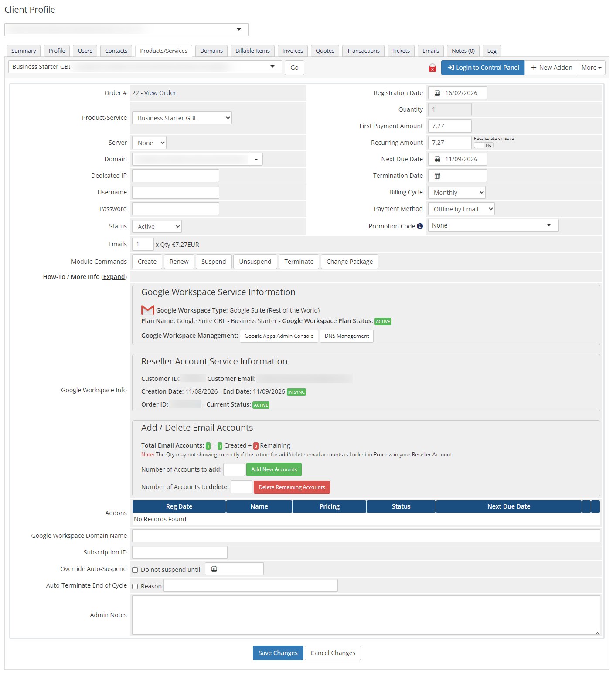The image size is (616, 673).
Task: Open the Payment Method dropdown
Action: point(461,209)
